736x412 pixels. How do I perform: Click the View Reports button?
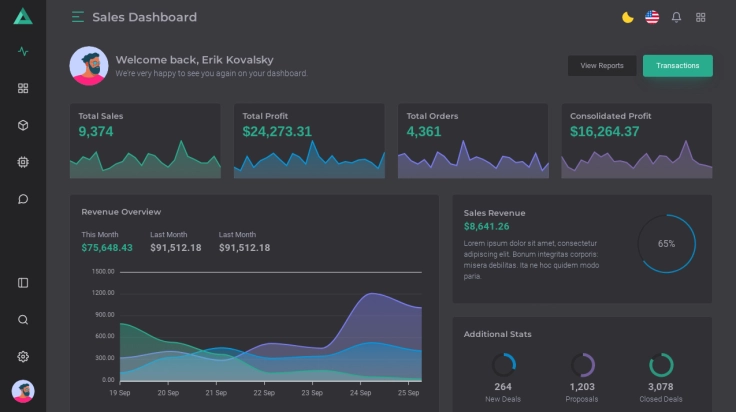pyautogui.click(x=602, y=66)
